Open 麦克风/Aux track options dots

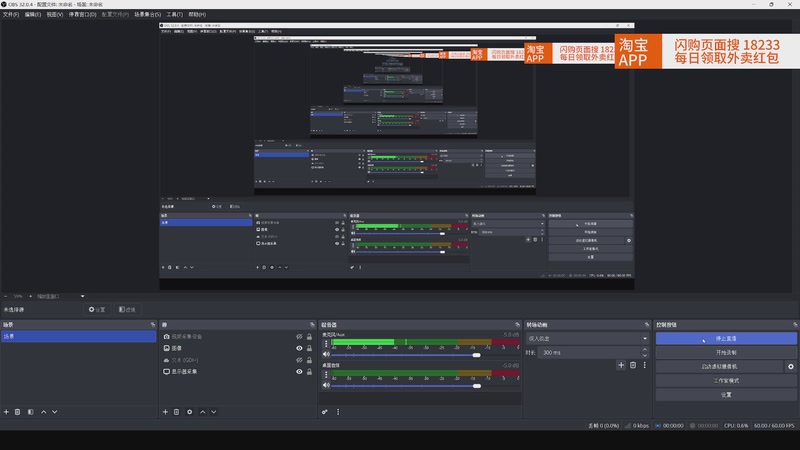click(x=326, y=344)
